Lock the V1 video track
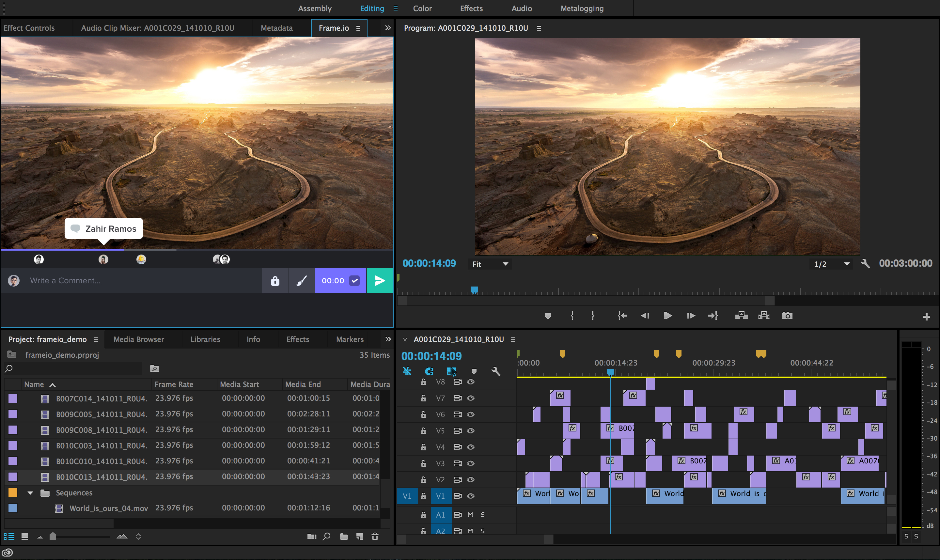The image size is (940, 560). pyautogui.click(x=424, y=496)
